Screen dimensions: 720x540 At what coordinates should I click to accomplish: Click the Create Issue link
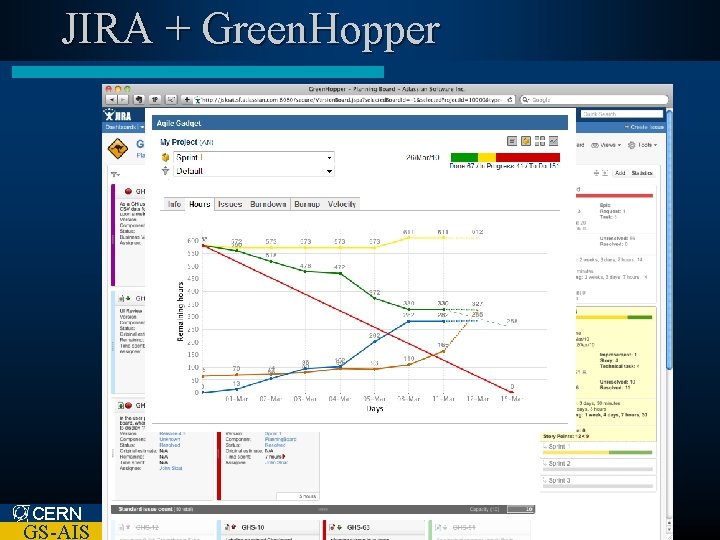point(644,127)
